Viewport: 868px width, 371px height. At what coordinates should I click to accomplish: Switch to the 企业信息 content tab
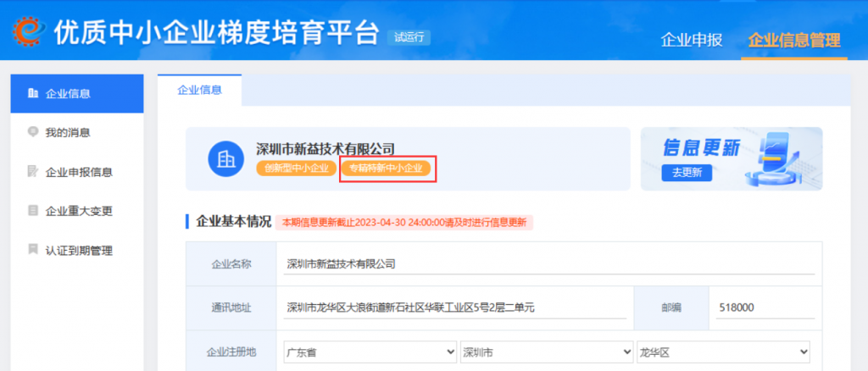point(200,90)
